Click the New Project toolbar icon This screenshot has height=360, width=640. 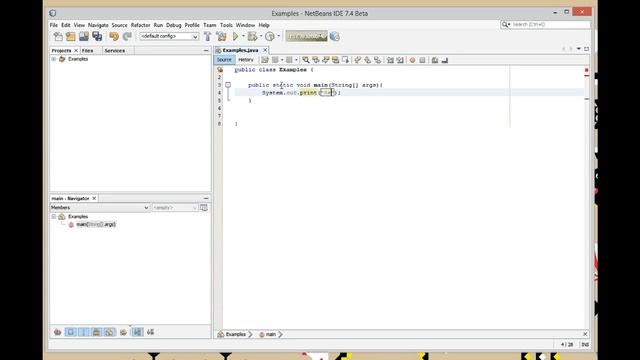[x=71, y=36]
